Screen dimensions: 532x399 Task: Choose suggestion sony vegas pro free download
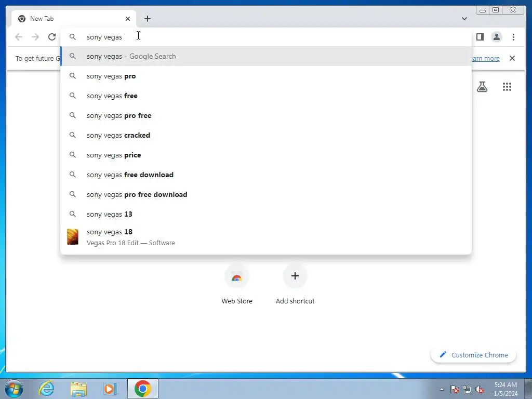[x=266, y=194]
